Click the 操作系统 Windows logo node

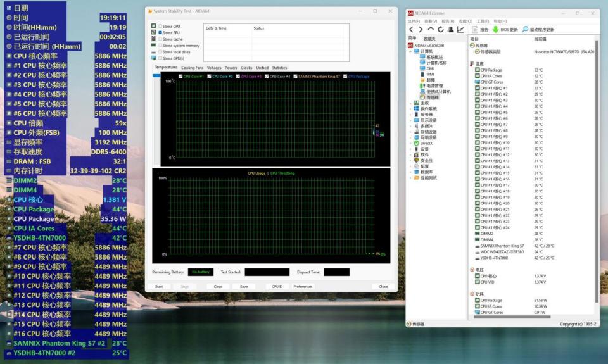point(417,109)
